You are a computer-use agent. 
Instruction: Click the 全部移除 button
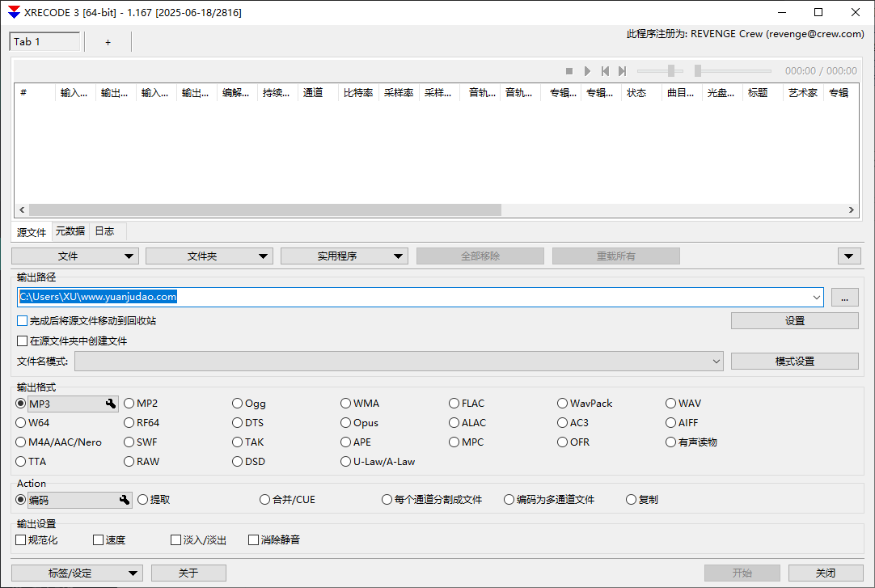(480, 256)
